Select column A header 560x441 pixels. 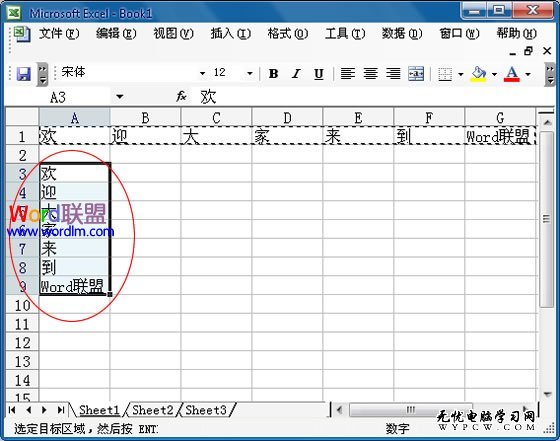pos(74,117)
